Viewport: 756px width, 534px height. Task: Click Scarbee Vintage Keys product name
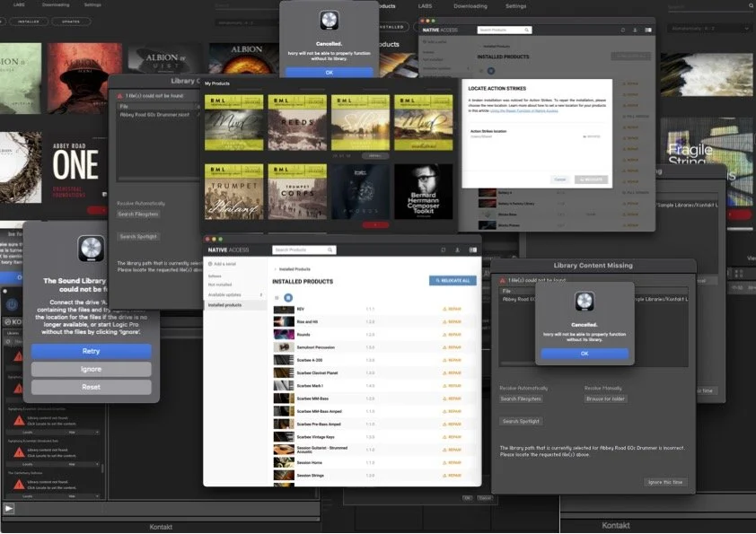click(315, 437)
